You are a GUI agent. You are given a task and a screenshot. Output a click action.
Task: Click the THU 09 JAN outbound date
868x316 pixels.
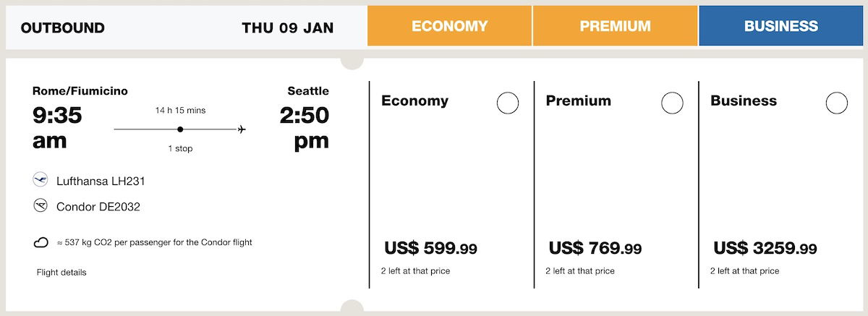(x=288, y=28)
